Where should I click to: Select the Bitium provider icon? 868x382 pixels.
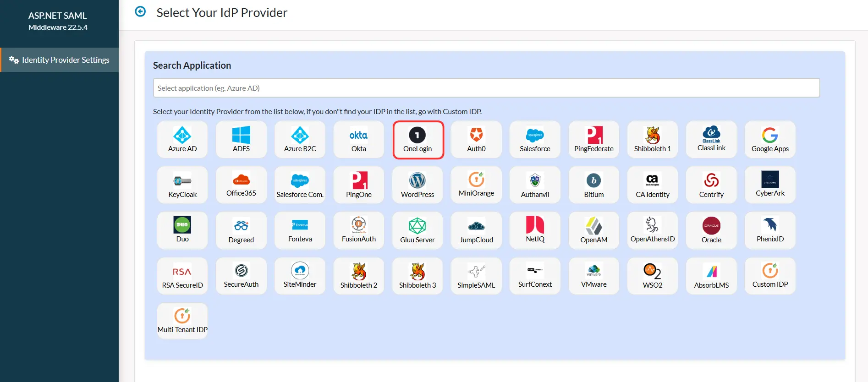594,185
